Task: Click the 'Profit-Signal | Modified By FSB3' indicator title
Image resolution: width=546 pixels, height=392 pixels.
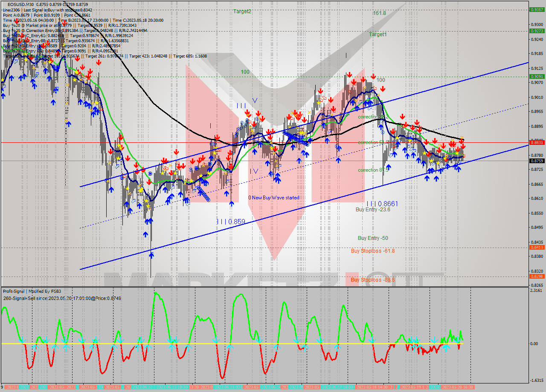Action: (33, 291)
